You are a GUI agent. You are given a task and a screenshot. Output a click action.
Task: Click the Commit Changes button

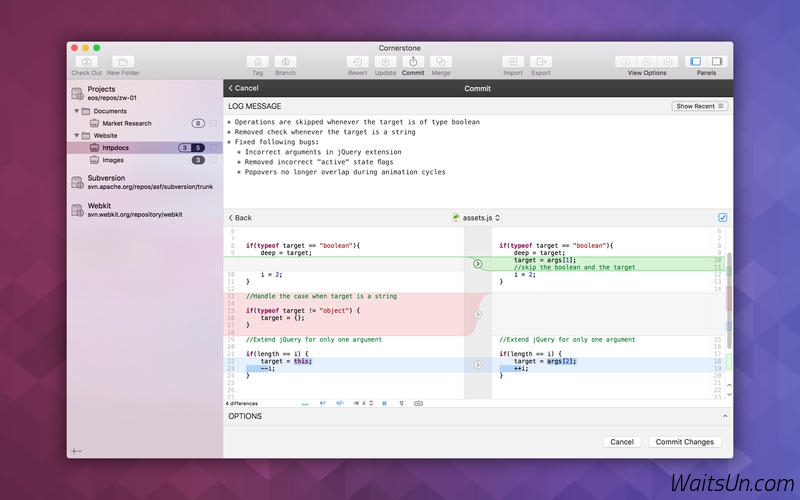pos(685,442)
